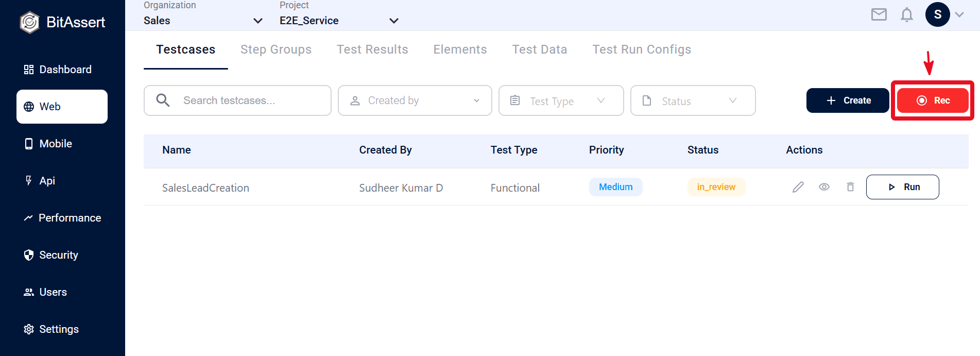The height and width of the screenshot is (356, 980).
Task: Switch to the Testcases tab
Action: click(x=186, y=49)
